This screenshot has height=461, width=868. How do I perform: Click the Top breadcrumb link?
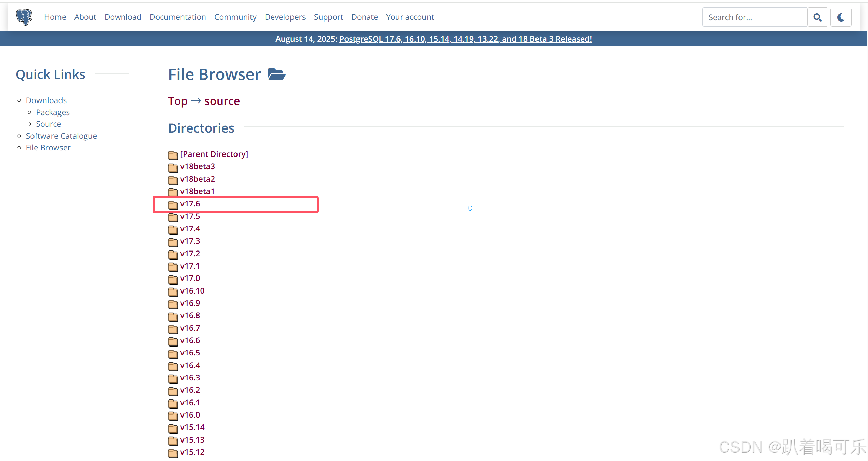pos(178,101)
